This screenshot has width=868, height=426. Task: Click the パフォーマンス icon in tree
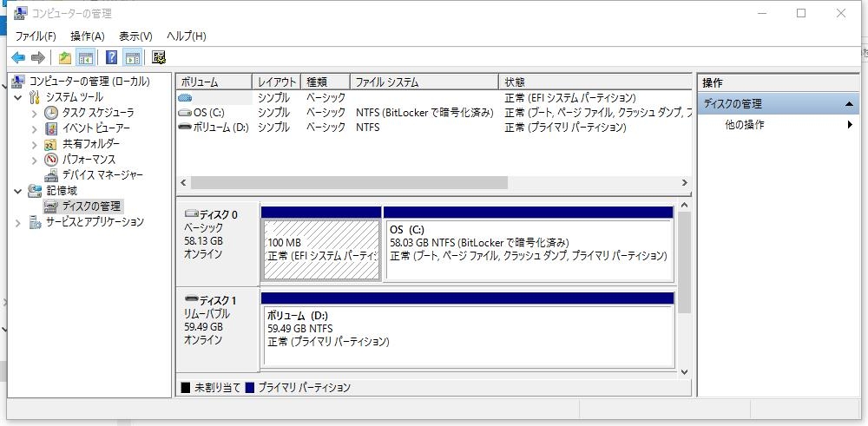point(51,160)
